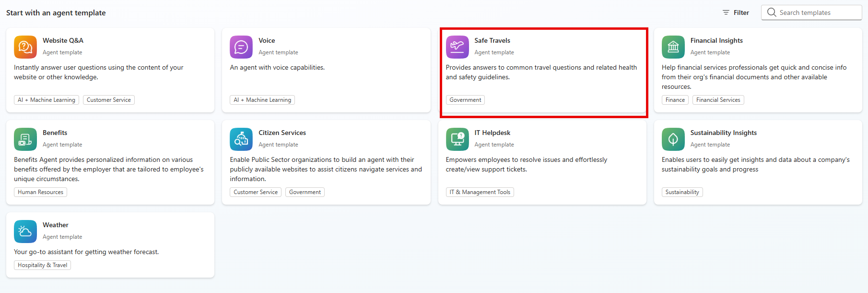Click the Website Q&A template icon
The image size is (868, 293).
[25, 47]
